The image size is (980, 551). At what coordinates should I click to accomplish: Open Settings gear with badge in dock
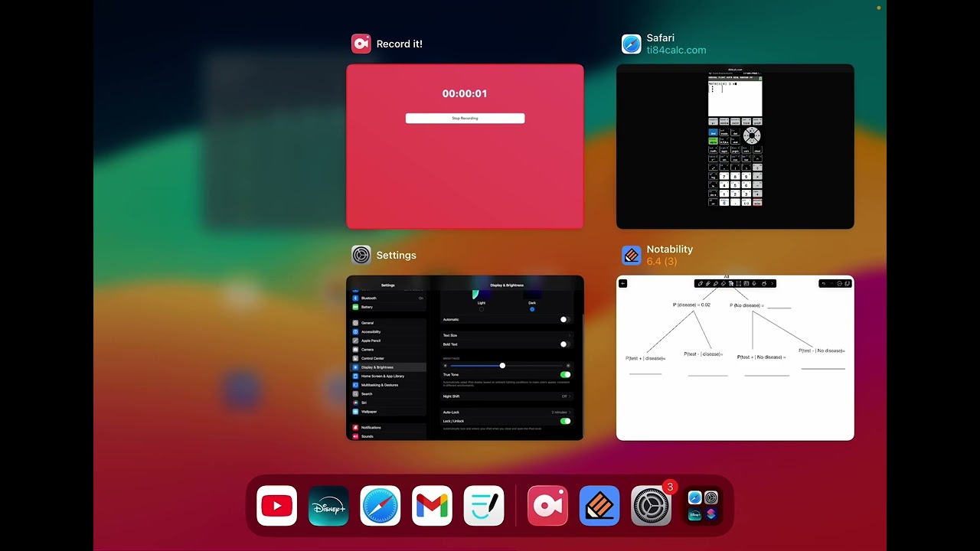pos(652,506)
